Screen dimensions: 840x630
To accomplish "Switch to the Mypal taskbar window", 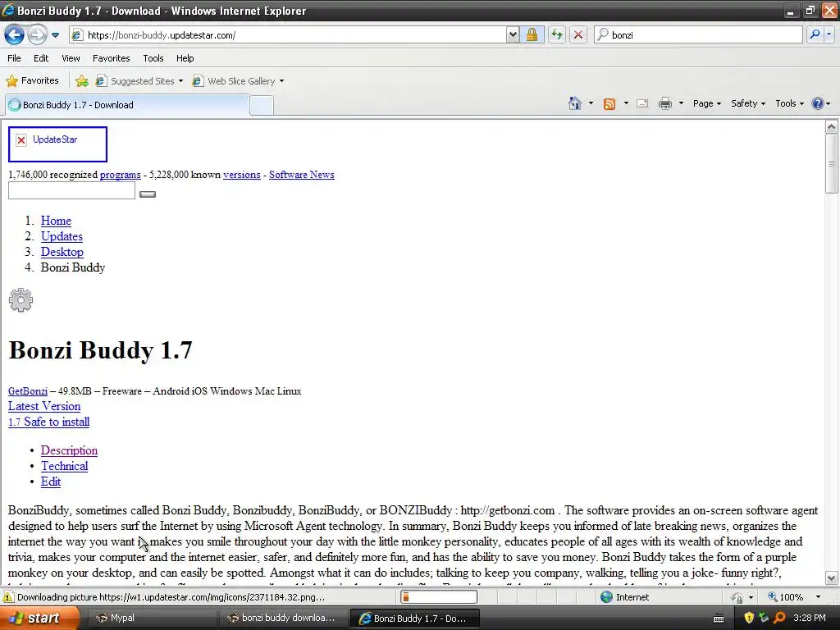I will point(150,619).
